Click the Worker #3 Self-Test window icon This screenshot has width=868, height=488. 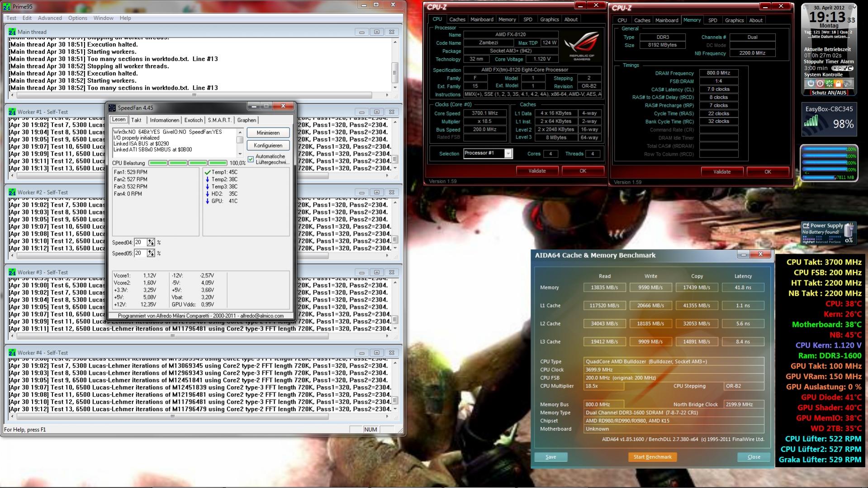12,272
